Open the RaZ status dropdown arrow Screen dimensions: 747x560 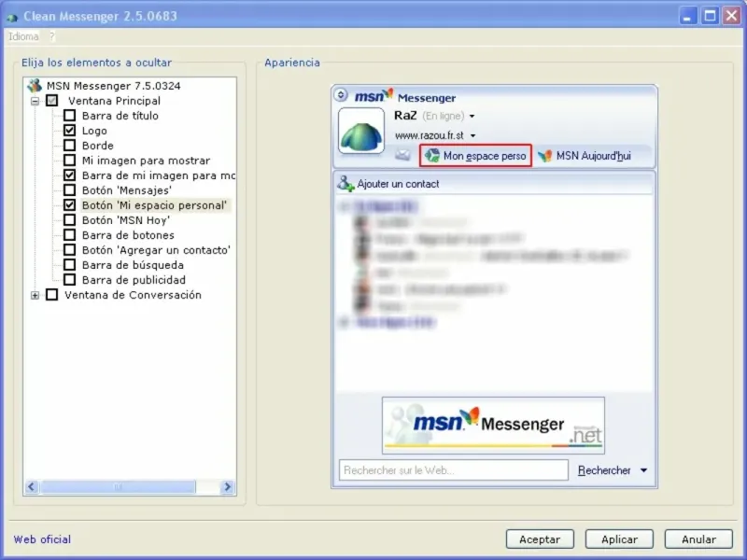(472, 116)
